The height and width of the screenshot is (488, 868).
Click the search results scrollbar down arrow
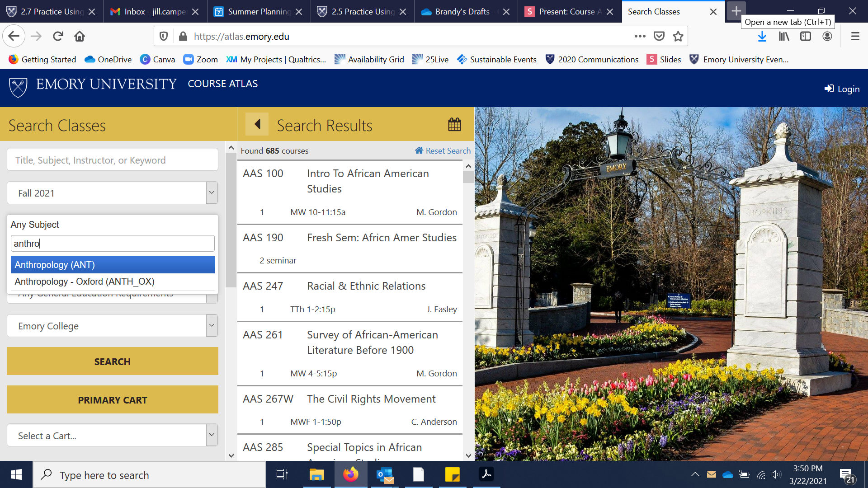[x=468, y=455]
